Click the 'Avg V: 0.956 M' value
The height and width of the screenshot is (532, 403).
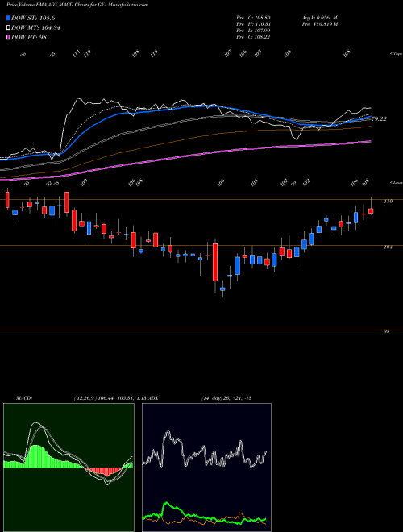(319, 17)
